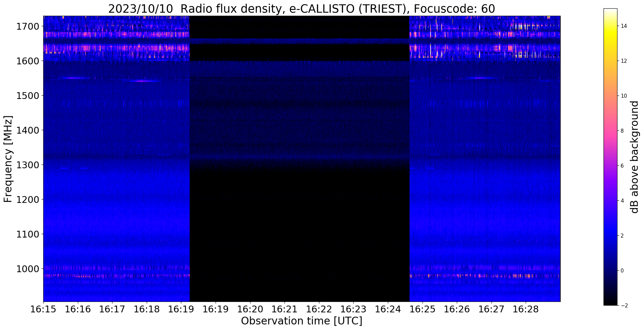644x330 pixels.
Task: Click the 16:27 time tick label
Action: coord(491,309)
